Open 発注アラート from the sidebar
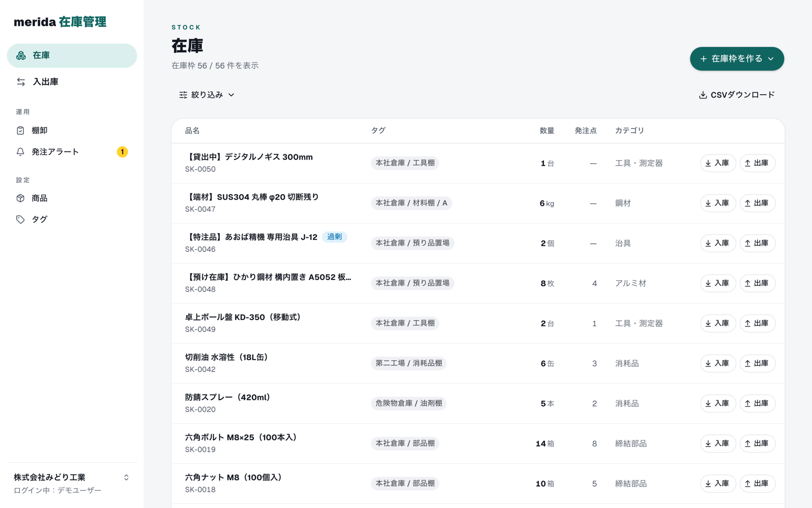The image size is (812, 508). tap(72, 152)
